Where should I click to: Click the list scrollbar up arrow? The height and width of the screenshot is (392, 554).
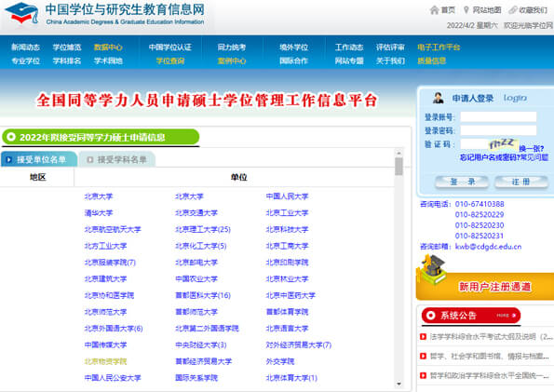coord(399,153)
